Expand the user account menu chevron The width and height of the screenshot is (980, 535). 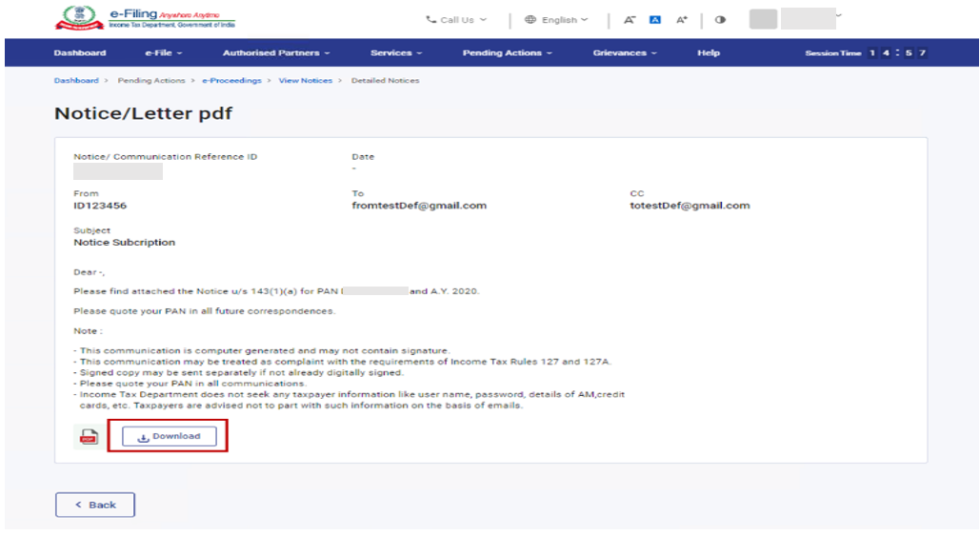click(838, 15)
